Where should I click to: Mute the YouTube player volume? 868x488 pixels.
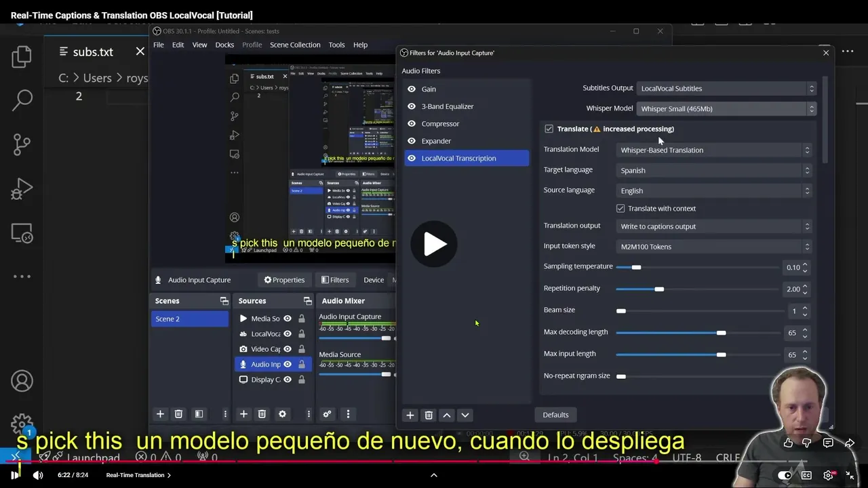click(38, 475)
